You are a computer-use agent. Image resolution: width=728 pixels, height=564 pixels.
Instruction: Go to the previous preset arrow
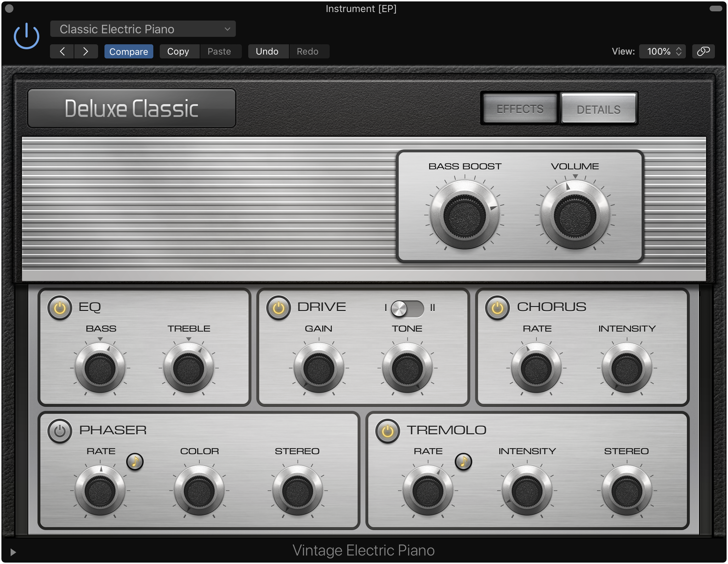point(62,51)
